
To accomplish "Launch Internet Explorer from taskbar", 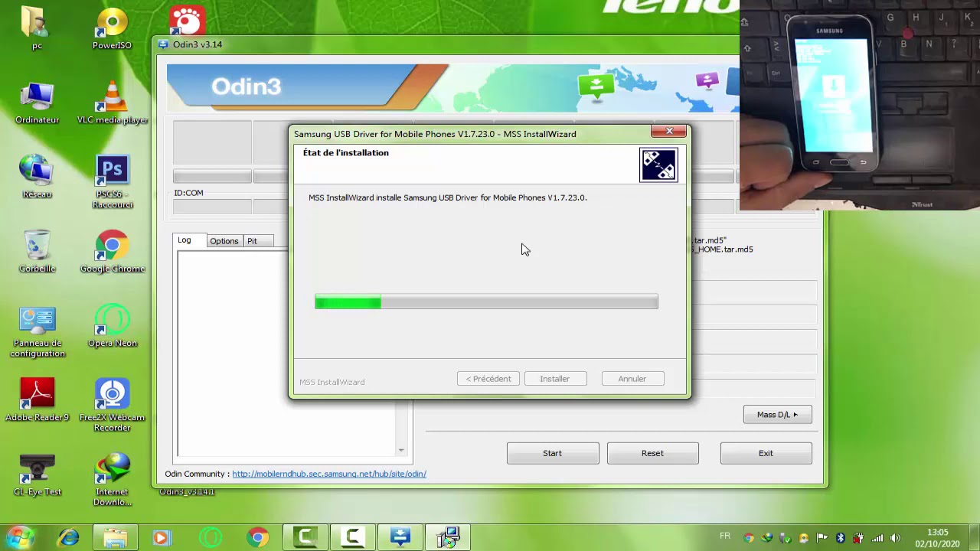I will tap(69, 538).
